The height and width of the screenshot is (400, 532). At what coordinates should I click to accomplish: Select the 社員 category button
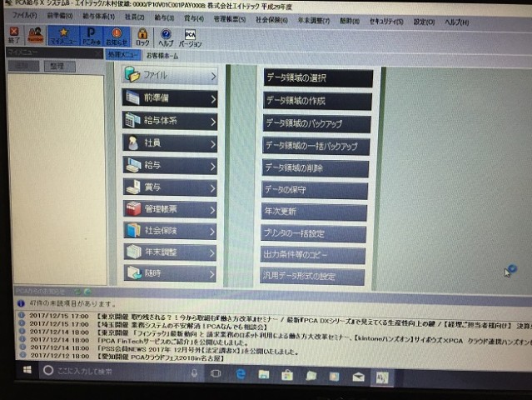(x=170, y=143)
